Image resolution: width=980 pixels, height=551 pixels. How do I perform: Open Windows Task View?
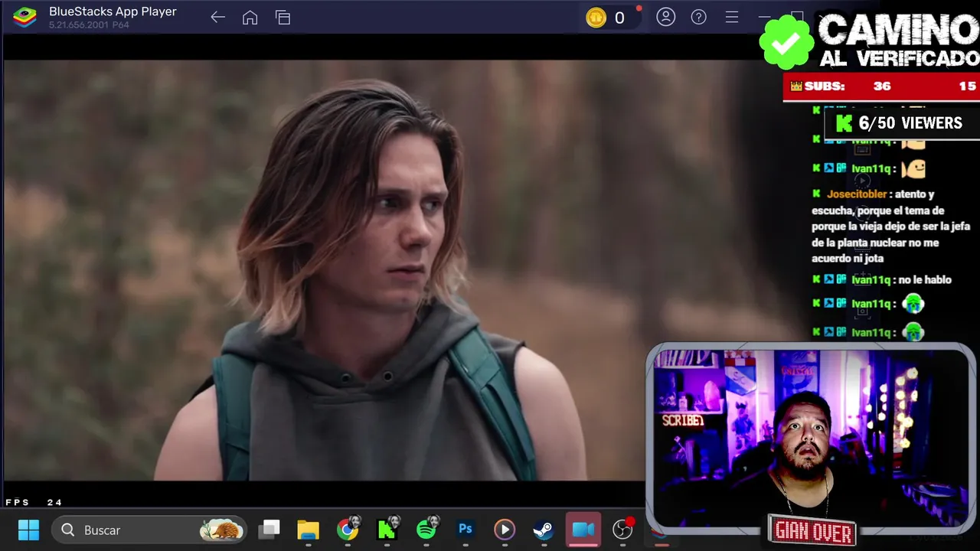pyautogui.click(x=269, y=530)
